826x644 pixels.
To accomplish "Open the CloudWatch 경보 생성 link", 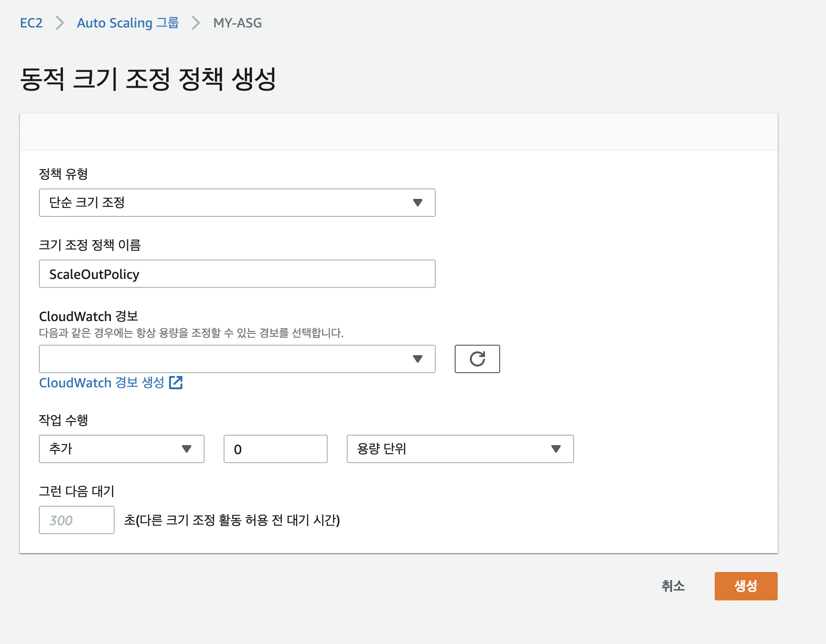I will pos(110,383).
